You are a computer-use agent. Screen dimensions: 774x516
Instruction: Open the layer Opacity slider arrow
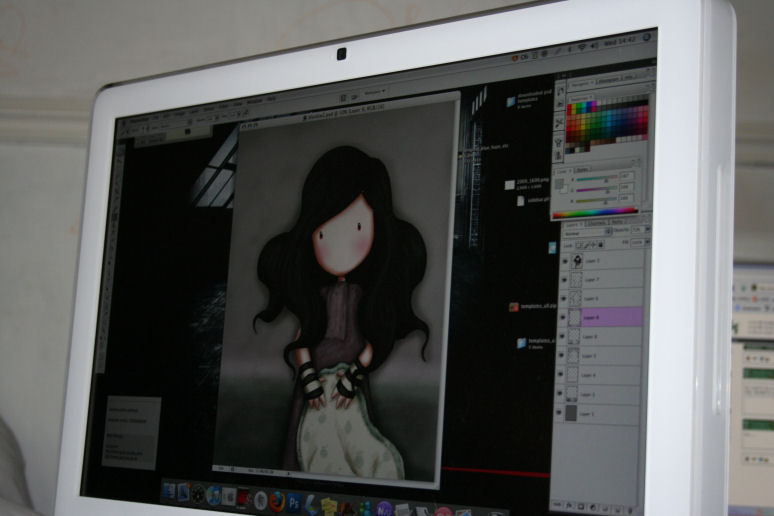[648, 230]
